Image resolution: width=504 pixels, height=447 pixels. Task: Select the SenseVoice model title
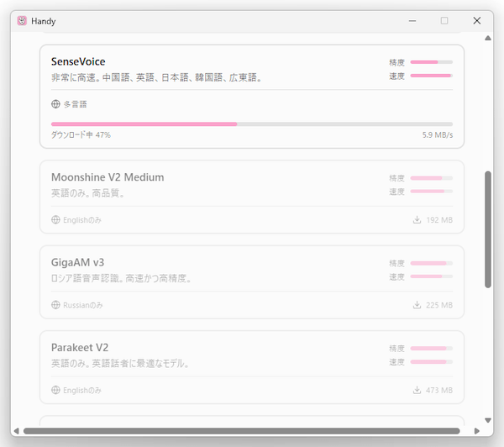[x=78, y=61]
